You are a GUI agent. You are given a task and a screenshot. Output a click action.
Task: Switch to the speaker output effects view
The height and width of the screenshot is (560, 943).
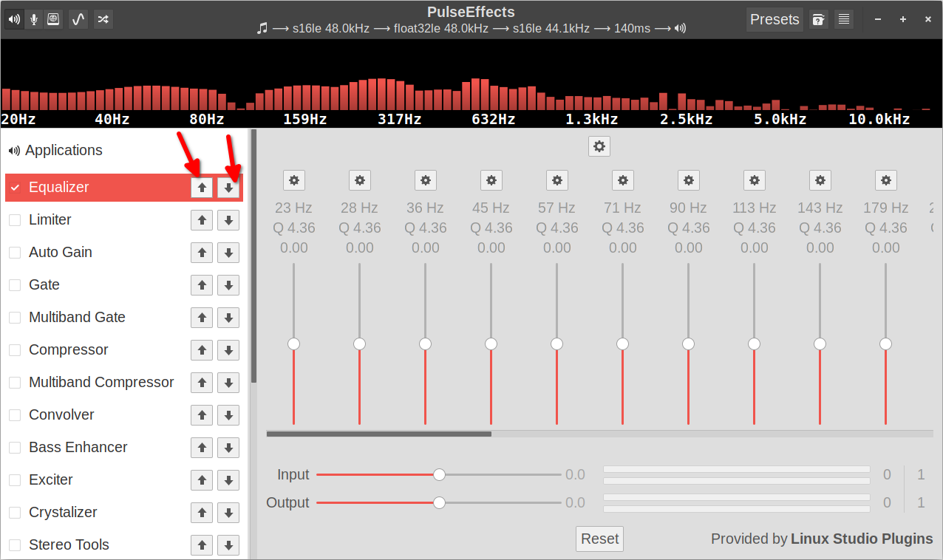click(x=14, y=19)
